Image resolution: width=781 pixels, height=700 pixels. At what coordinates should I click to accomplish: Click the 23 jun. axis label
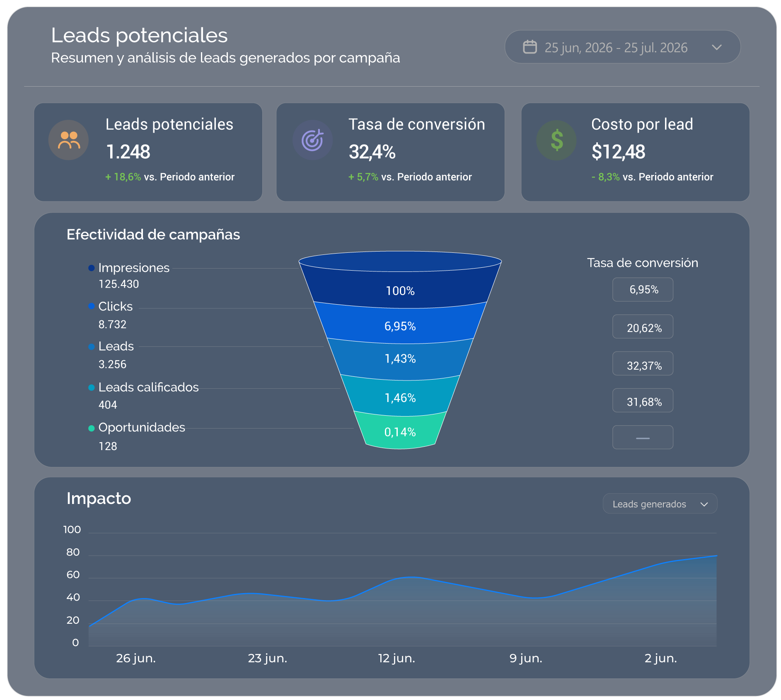(x=268, y=658)
